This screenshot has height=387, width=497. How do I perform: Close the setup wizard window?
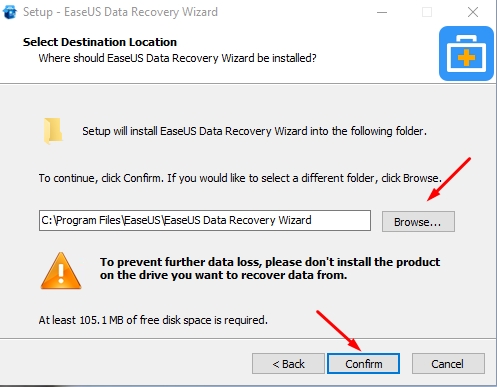pos(473,12)
